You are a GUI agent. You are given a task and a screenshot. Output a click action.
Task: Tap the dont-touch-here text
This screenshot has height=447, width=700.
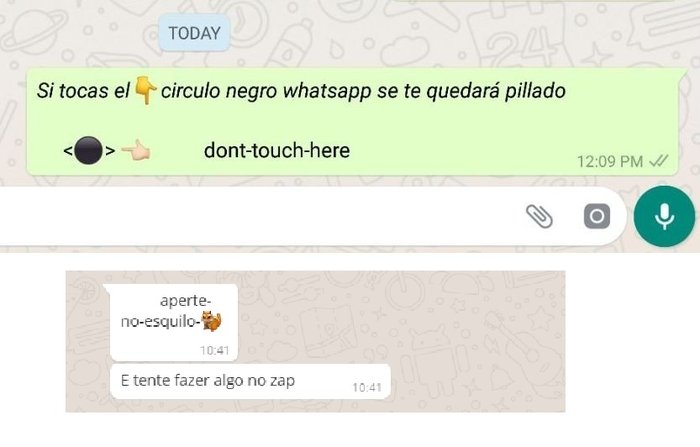pyautogui.click(x=277, y=150)
